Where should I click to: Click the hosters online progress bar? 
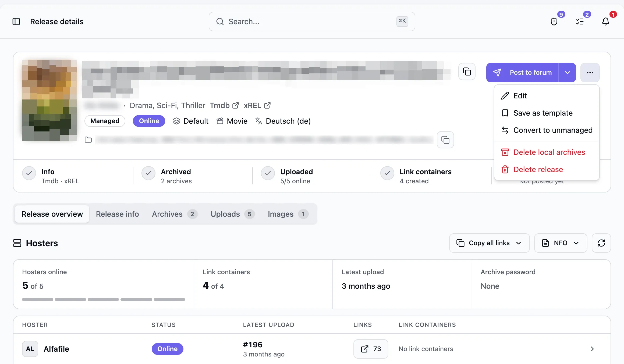click(x=104, y=299)
